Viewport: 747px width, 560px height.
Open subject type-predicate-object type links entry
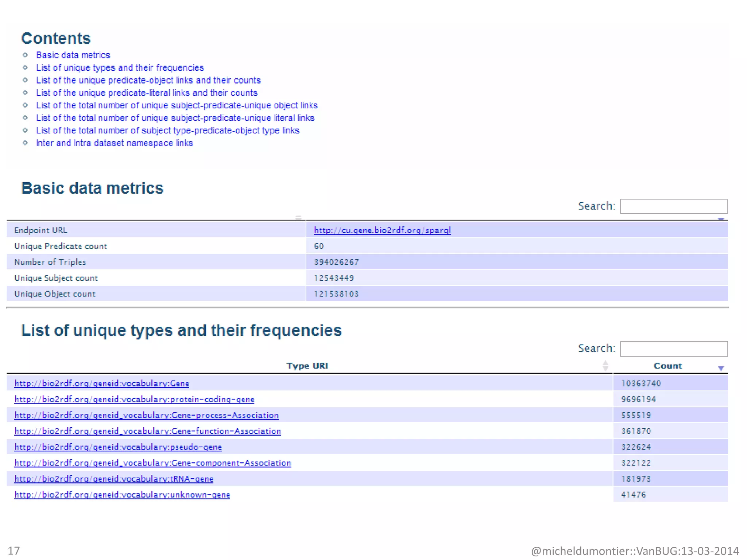click(x=167, y=131)
